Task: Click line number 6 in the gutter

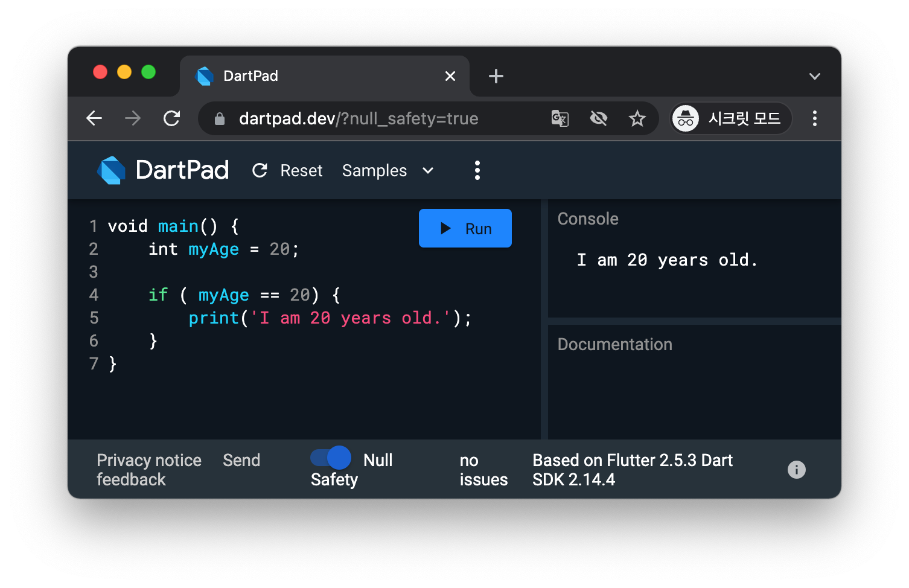Action: pyautogui.click(x=94, y=341)
